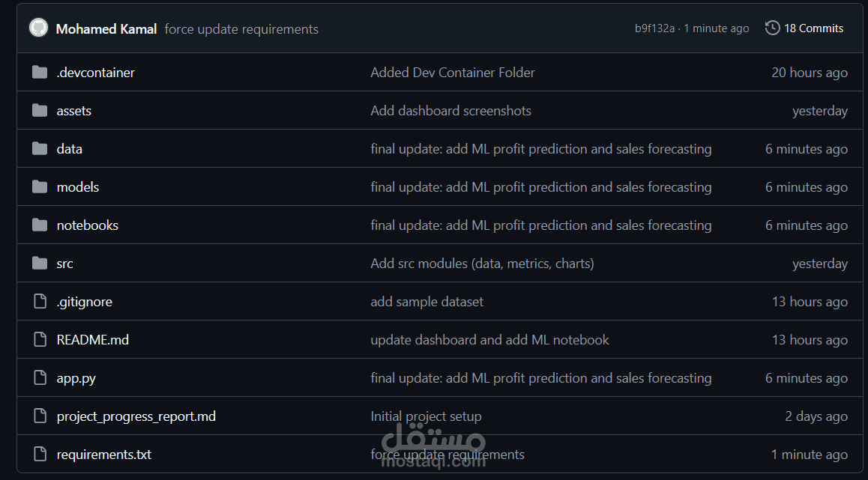Click Mohamed Kamal's avatar image
Image resolution: width=868 pixels, height=480 pixels.
38,28
